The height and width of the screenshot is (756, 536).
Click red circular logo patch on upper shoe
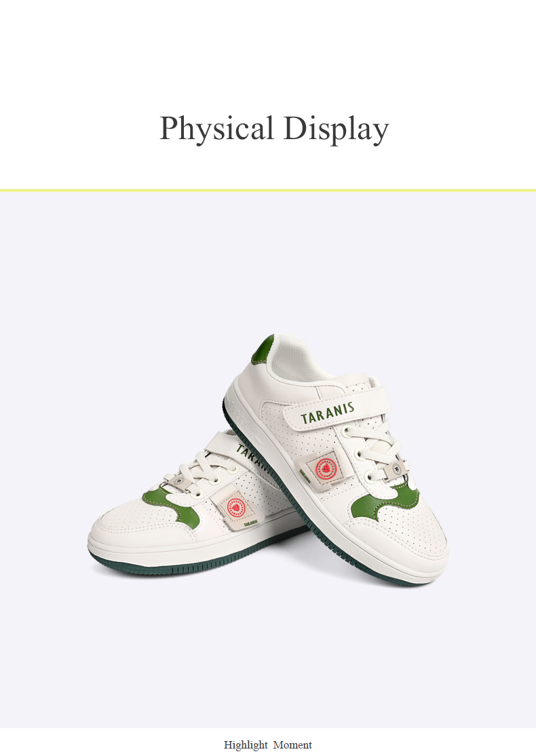tap(326, 469)
